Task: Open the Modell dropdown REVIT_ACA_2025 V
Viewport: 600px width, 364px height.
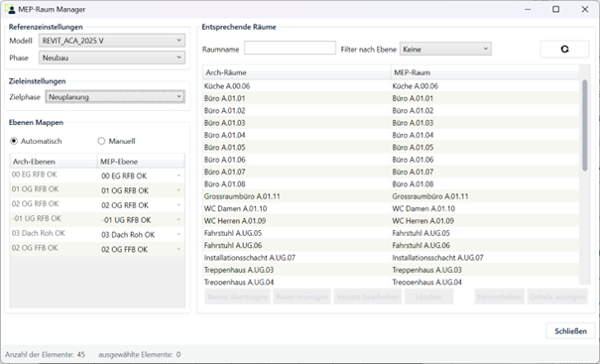Action: 112,41
